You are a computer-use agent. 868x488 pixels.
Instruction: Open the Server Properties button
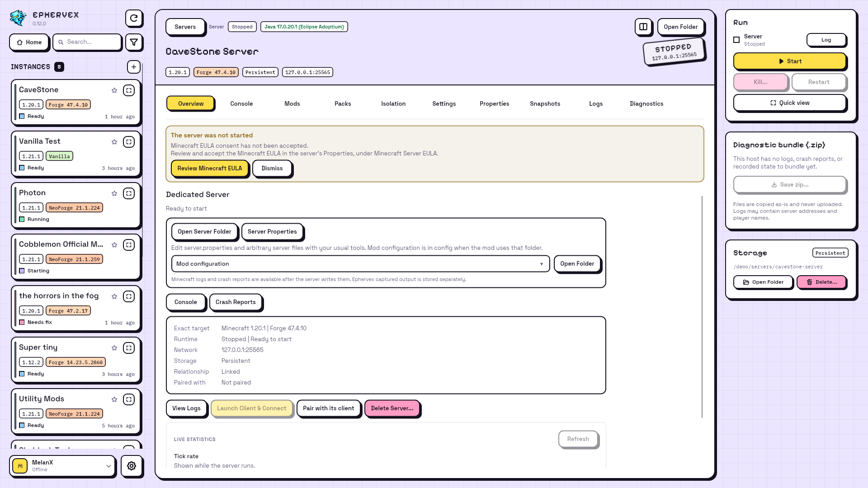[x=272, y=231]
